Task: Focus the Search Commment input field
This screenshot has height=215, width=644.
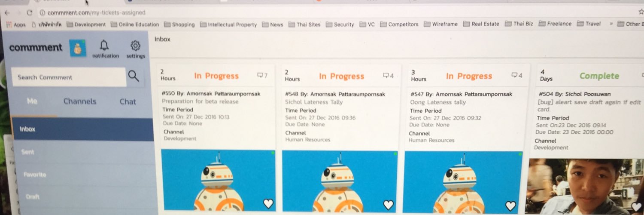Action: (x=69, y=77)
